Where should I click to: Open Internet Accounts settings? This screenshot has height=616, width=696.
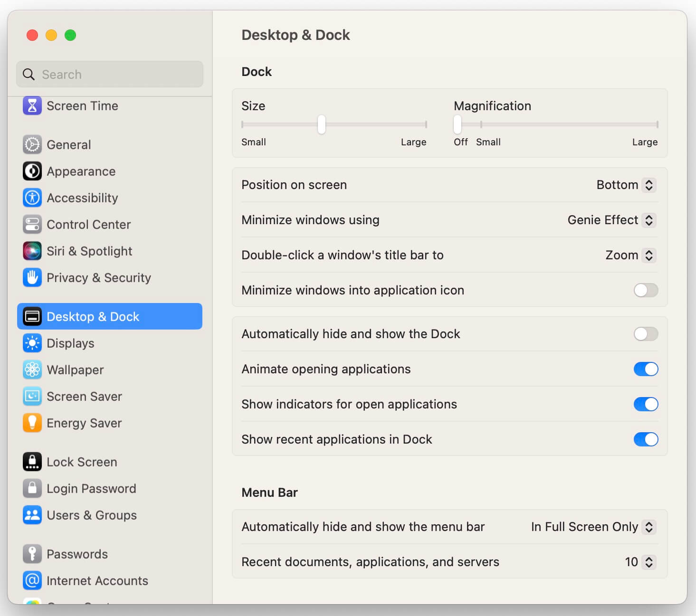coord(32,580)
